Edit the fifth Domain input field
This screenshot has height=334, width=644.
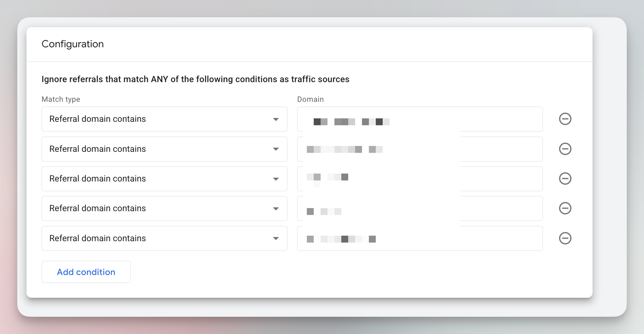pyautogui.click(x=420, y=238)
